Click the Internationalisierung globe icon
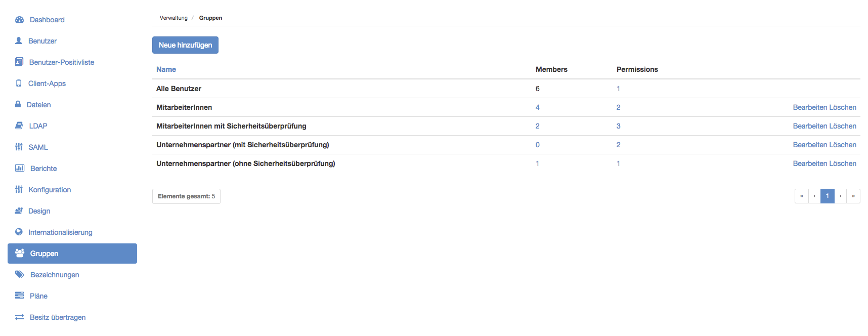Screen dimensions: 868x336 (x=19, y=232)
